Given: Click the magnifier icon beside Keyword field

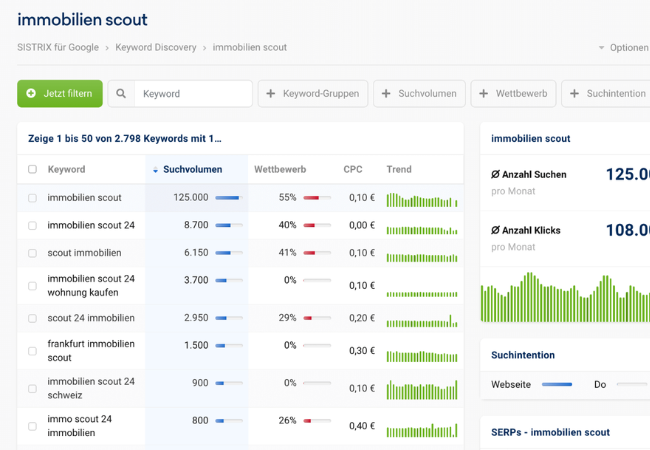Looking at the screenshot, I should [x=121, y=94].
